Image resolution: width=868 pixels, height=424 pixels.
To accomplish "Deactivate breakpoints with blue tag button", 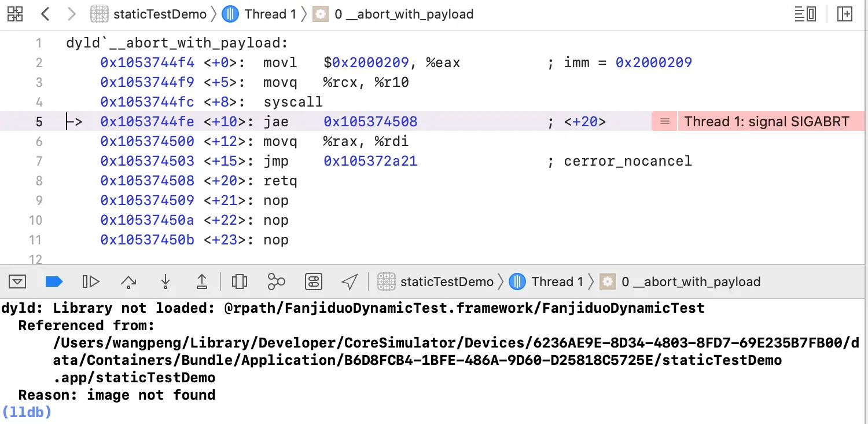I will (x=54, y=282).
